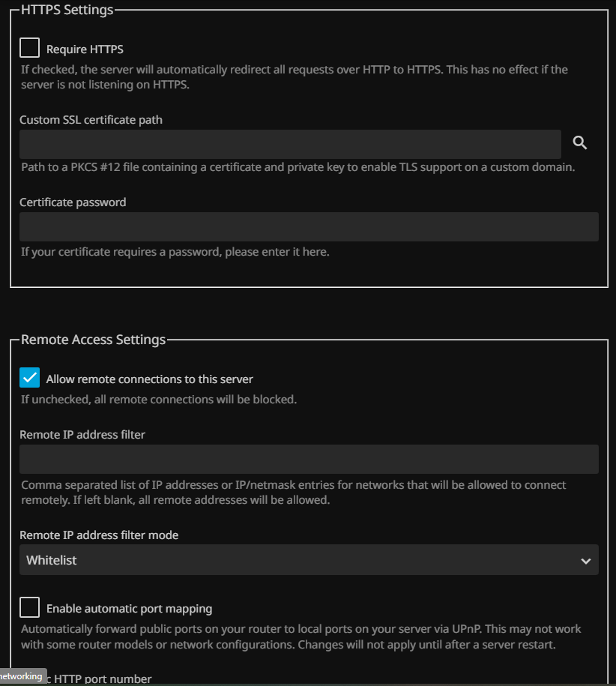
Task: Focus the Custom SSL certificate path field
Action: point(290,144)
